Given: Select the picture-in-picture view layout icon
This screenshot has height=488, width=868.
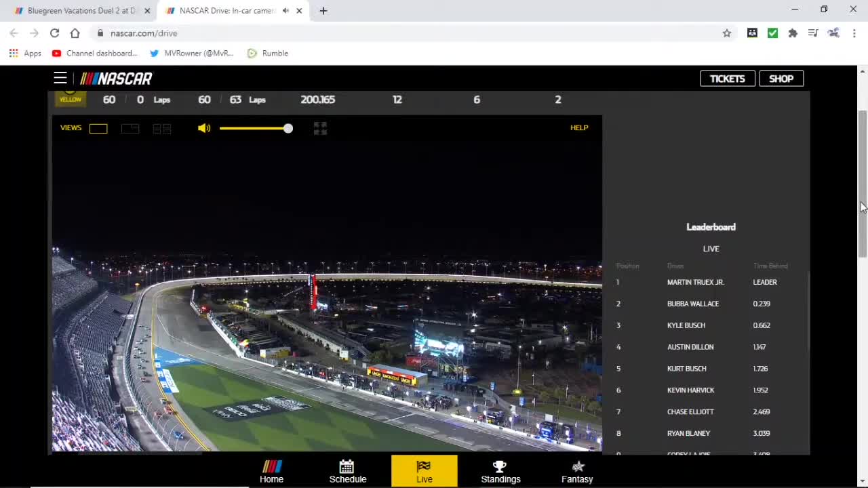Looking at the screenshot, I should point(130,128).
